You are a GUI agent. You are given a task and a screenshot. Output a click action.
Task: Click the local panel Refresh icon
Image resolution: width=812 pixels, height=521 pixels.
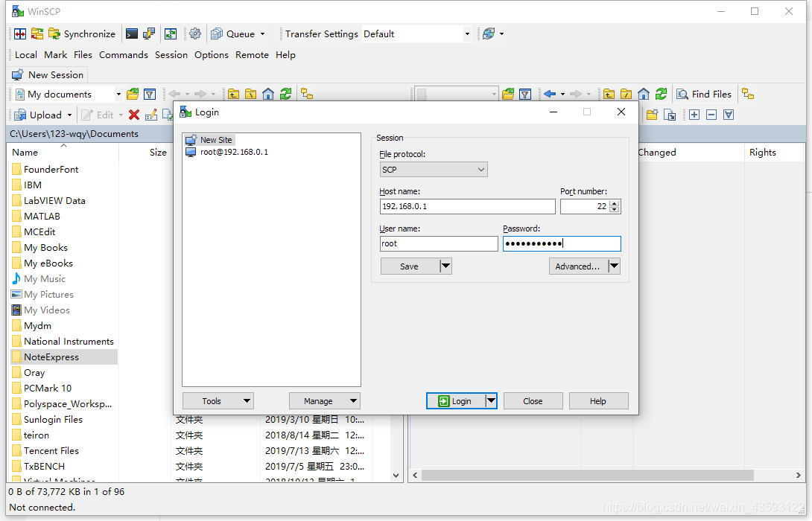pyautogui.click(x=285, y=95)
